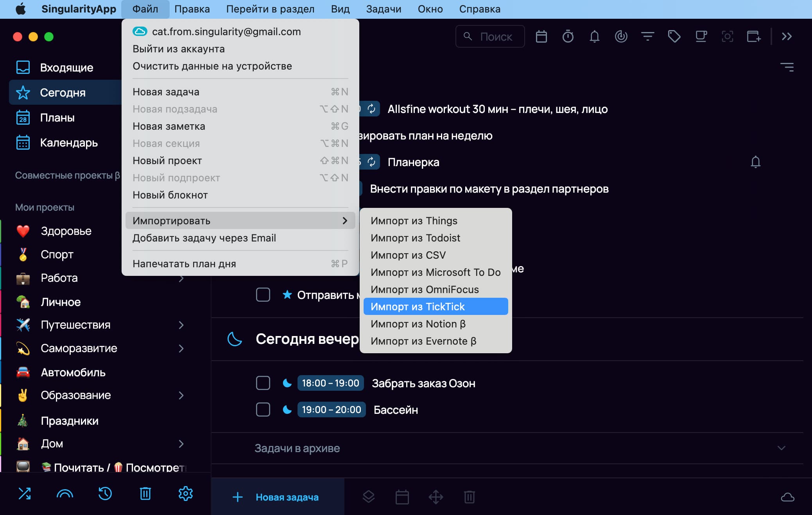The width and height of the screenshot is (812, 515).
Task: Open the pomodoro circular timer icon
Action: pos(621,36)
